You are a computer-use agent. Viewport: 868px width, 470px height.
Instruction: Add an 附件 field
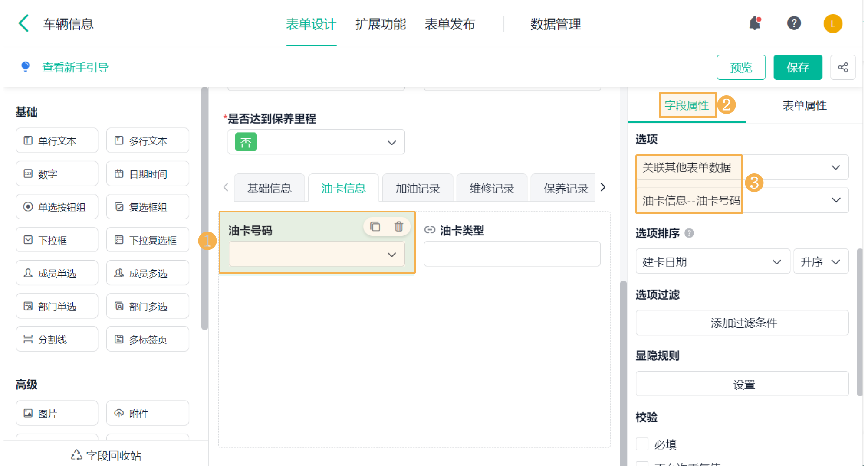pyautogui.click(x=148, y=413)
